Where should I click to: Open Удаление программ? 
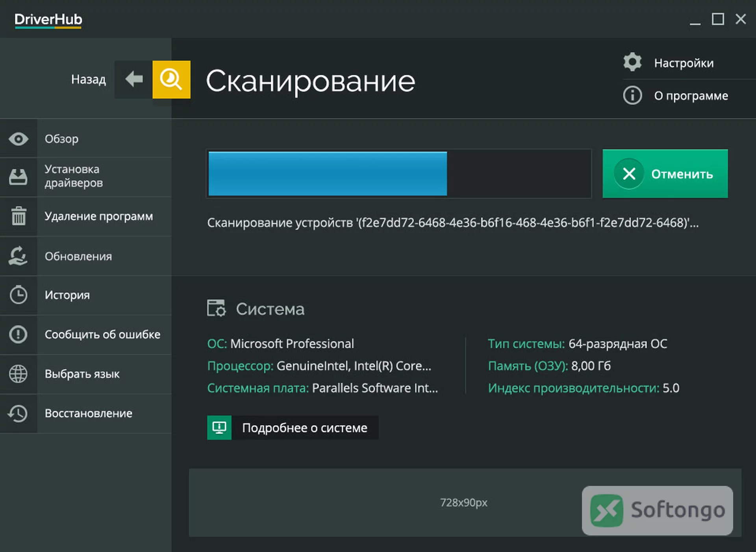86,216
